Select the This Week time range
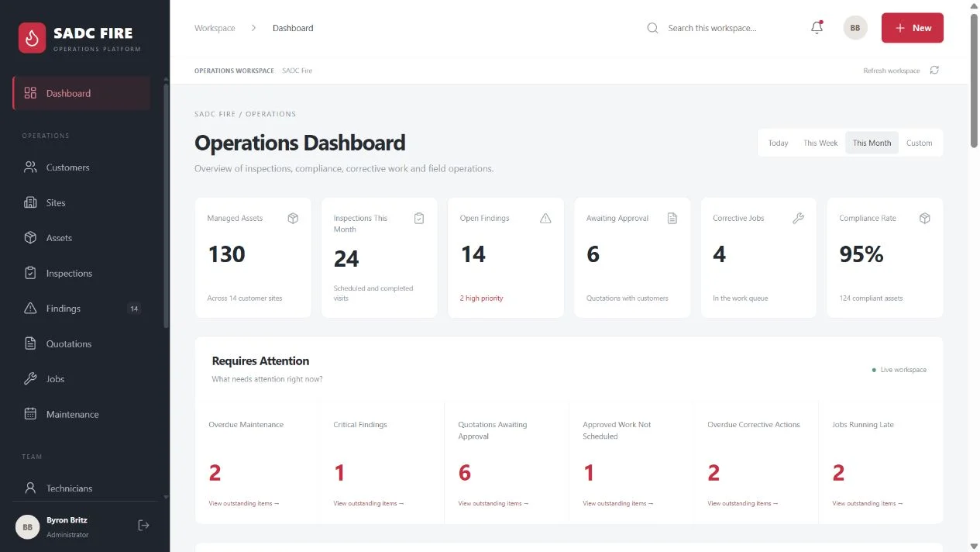Viewport: 980px width, 552px height. point(820,143)
